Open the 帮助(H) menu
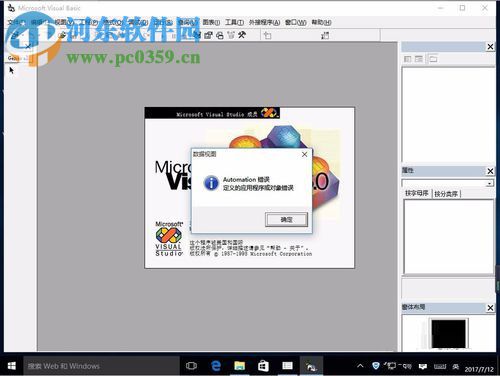This screenshot has width=500, height=376. (x=321, y=22)
